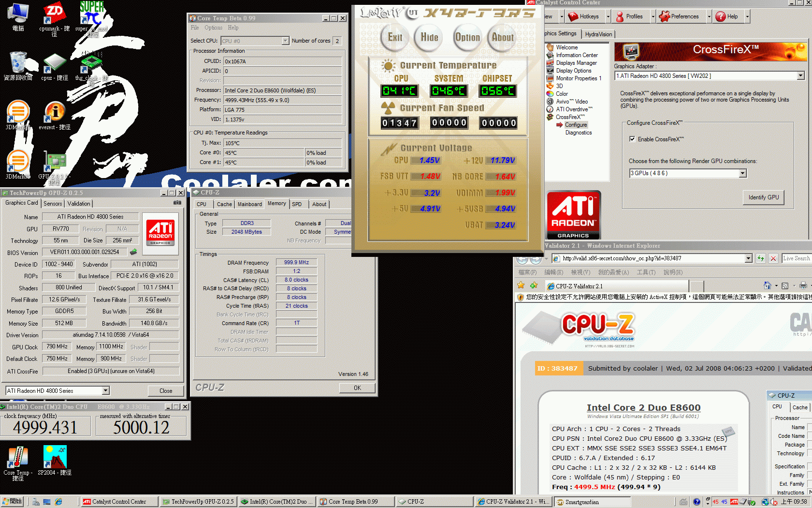
Task: Click Internet Explorer stop icon
Action: tap(773, 258)
